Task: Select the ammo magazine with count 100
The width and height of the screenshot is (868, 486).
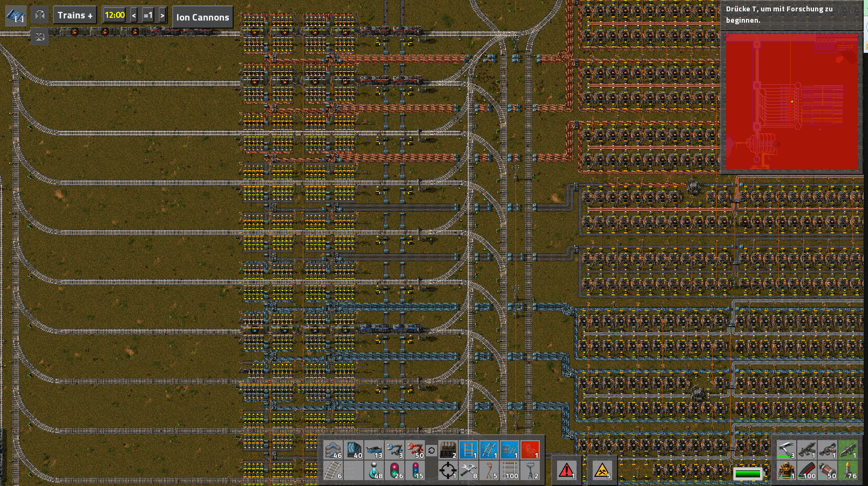Action: click(807, 470)
